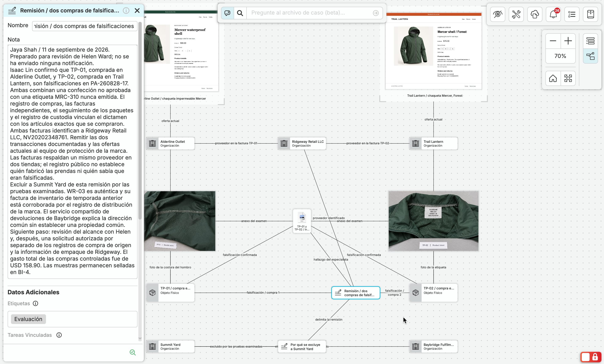This screenshot has height=364, width=604.
Task: Open the Trail Lantern webpage screenshot thumbnail
Action: click(x=433, y=51)
